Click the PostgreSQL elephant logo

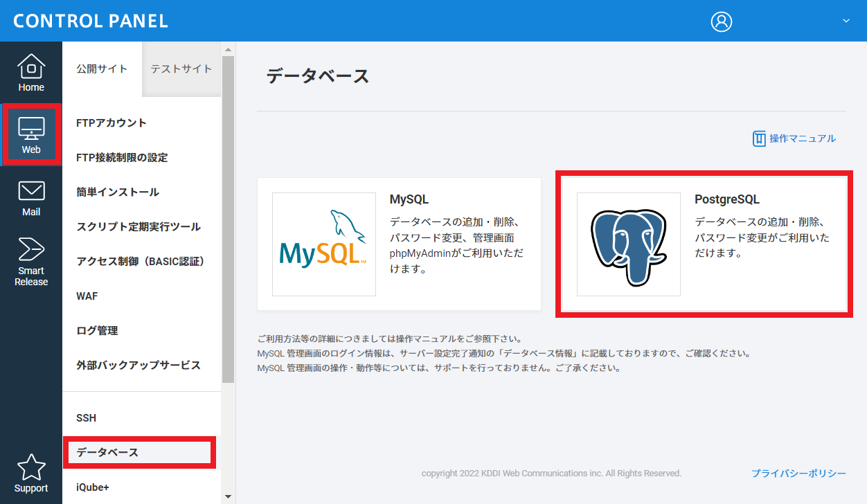(x=628, y=244)
